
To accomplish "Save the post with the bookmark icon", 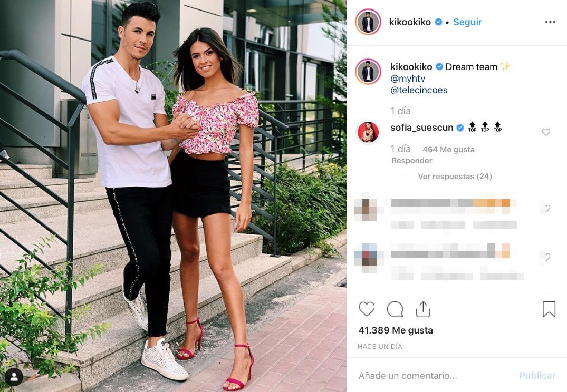I will (x=549, y=309).
